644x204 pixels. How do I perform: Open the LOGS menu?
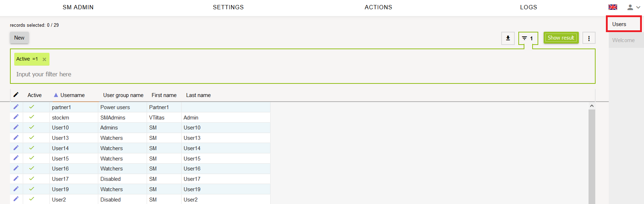(x=528, y=7)
